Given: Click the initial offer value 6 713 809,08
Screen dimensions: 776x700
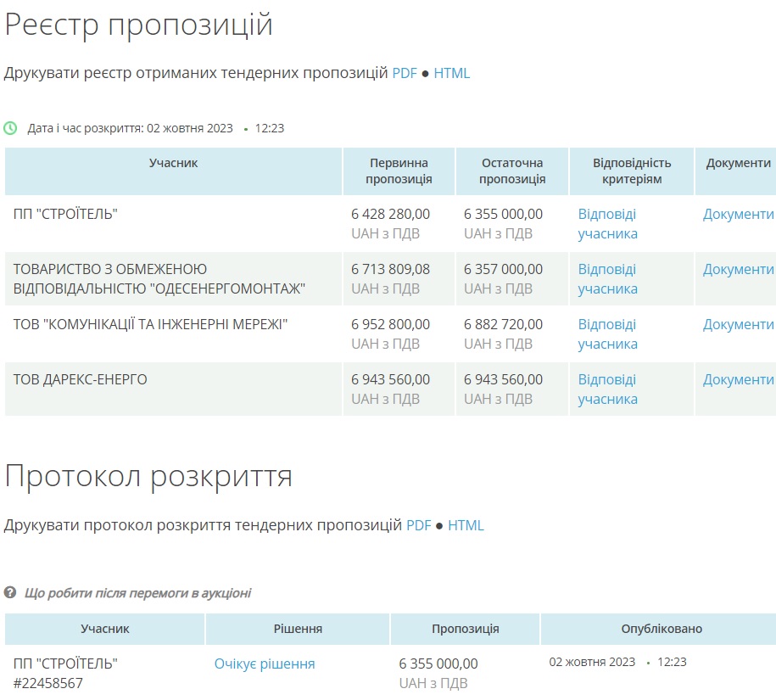Looking at the screenshot, I should point(390,269).
